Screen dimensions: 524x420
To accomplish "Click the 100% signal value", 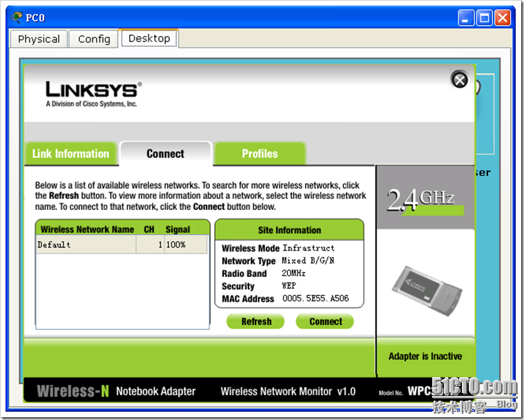I will pos(176,245).
